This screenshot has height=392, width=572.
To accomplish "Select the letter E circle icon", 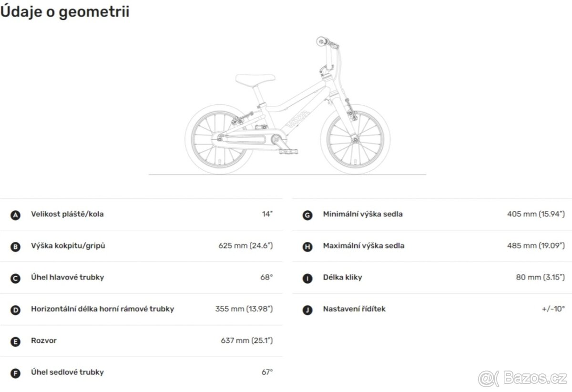I will pos(16,342).
